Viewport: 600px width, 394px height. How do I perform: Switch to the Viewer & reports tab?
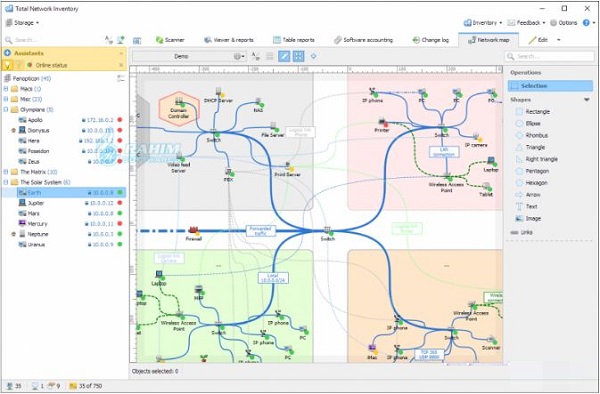pos(228,40)
